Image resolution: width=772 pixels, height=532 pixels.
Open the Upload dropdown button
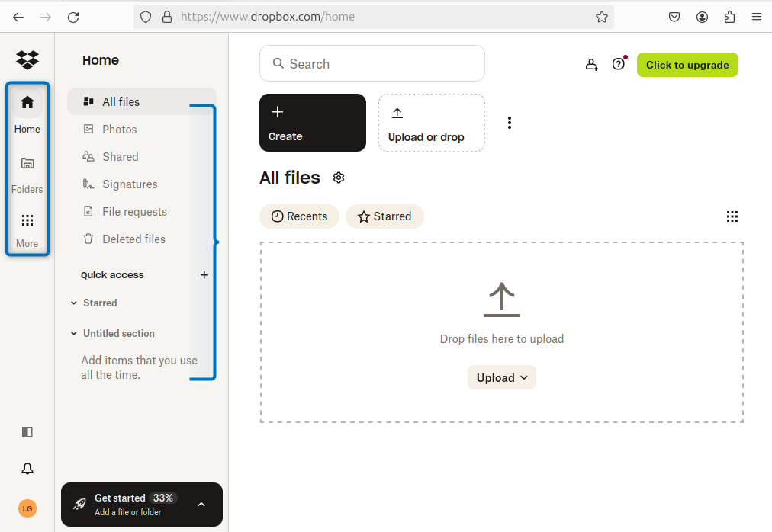click(502, 377)
